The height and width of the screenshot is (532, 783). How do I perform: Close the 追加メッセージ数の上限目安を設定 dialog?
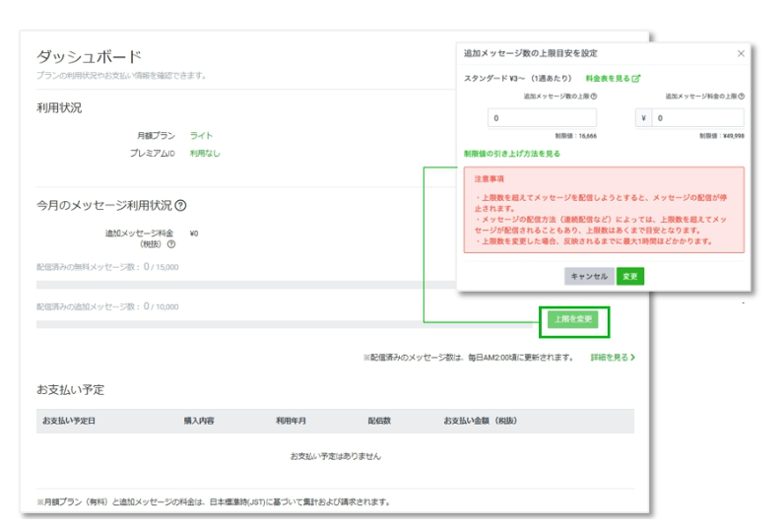coord(741,53)
